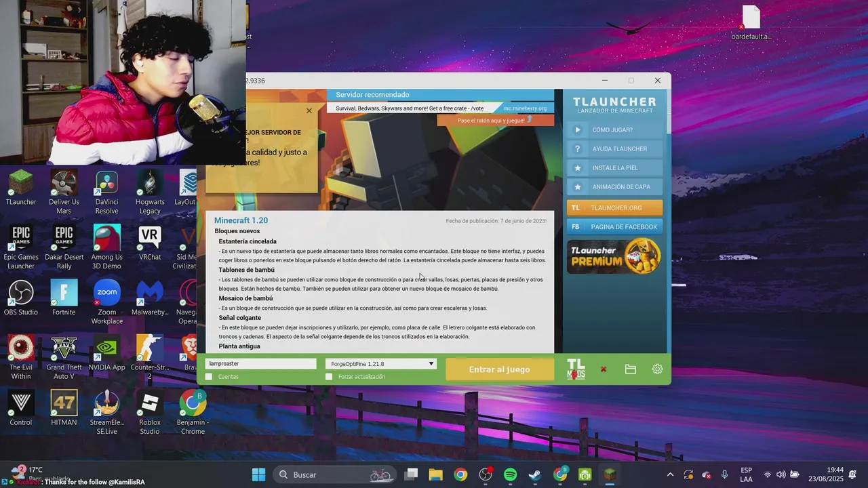The width and height of the screenshot is (868, 488).
Task: Show hidden system tray icons chevron
Action: [x=670, y=474]
